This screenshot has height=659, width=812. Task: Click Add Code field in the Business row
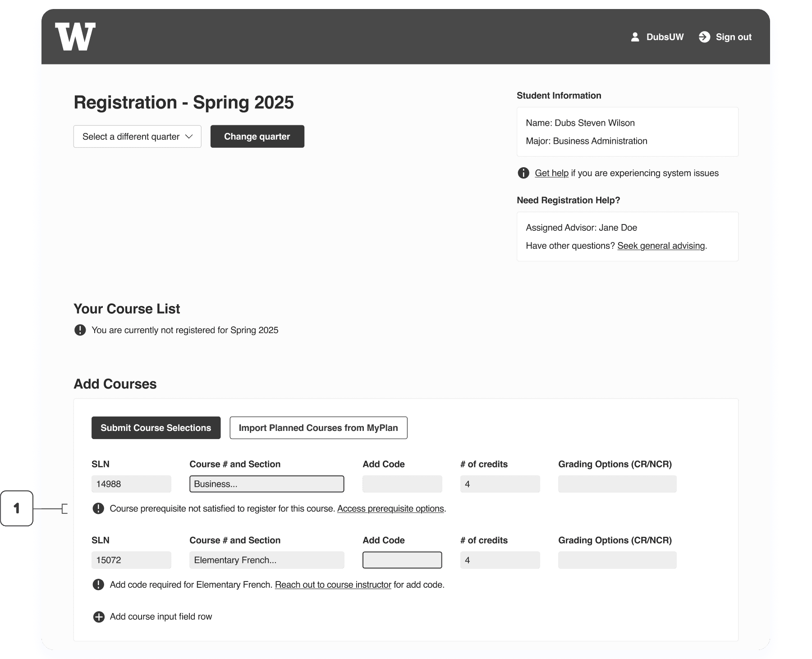[x=402, y=484]
